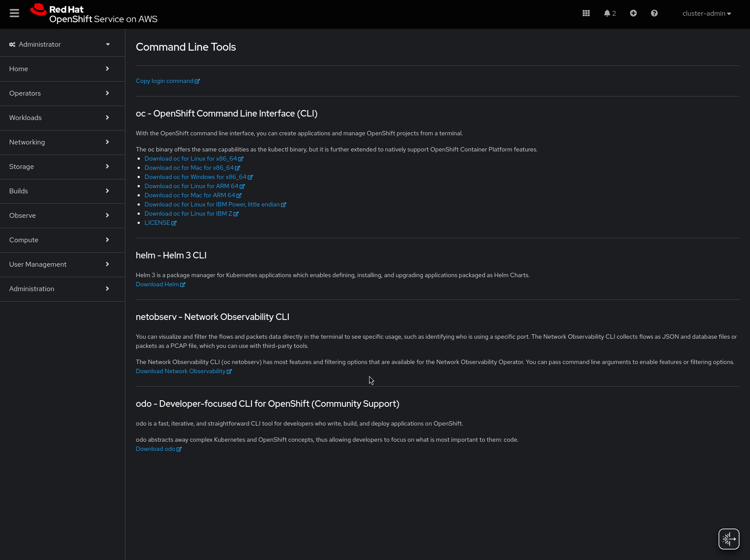Open the Observe menu in sidebar
Image resolution: width=750 pixels, height=560 pixels.
click(62, 216)
